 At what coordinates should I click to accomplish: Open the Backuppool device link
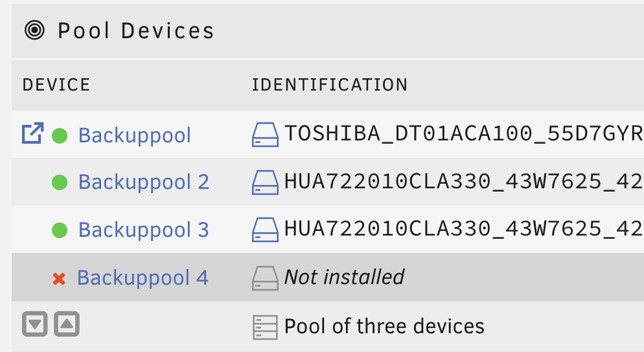135,135
